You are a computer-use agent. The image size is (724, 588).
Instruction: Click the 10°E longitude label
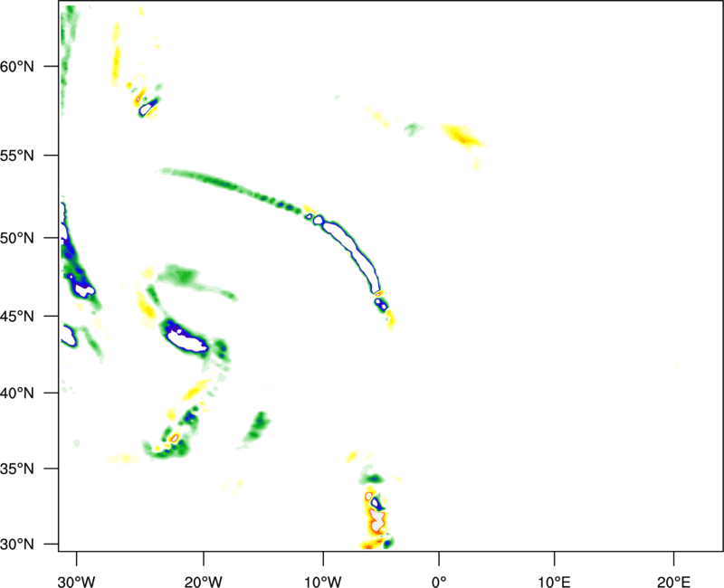point(554,582)
